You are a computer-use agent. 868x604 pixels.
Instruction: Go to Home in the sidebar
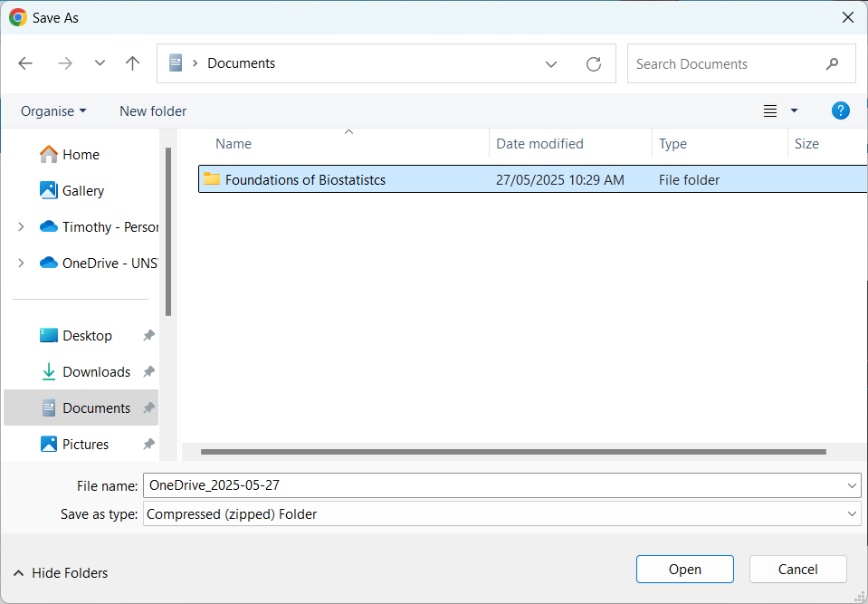pos(81,155)
